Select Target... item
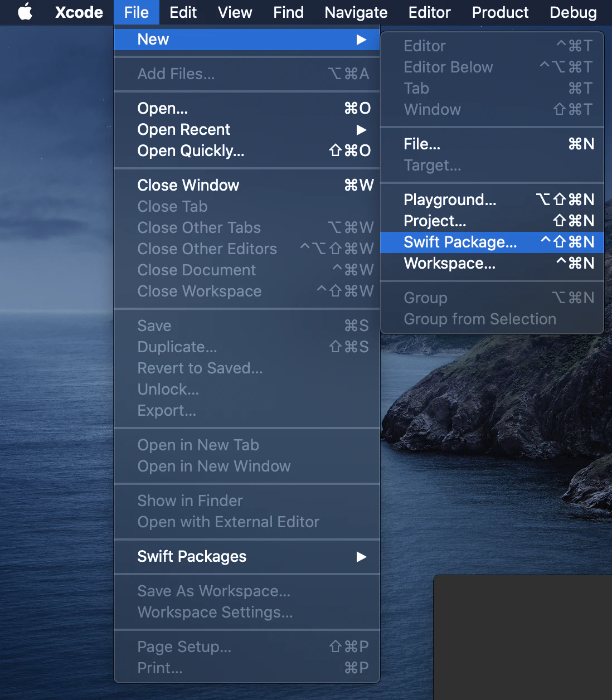612x700 pixels. tap(492, 165)
